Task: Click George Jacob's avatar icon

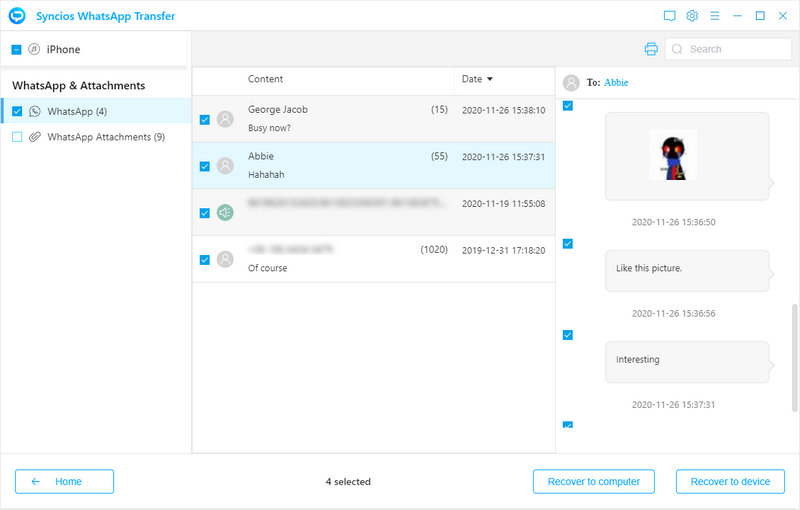Action: pyautogui.click(x=225, y=119)
